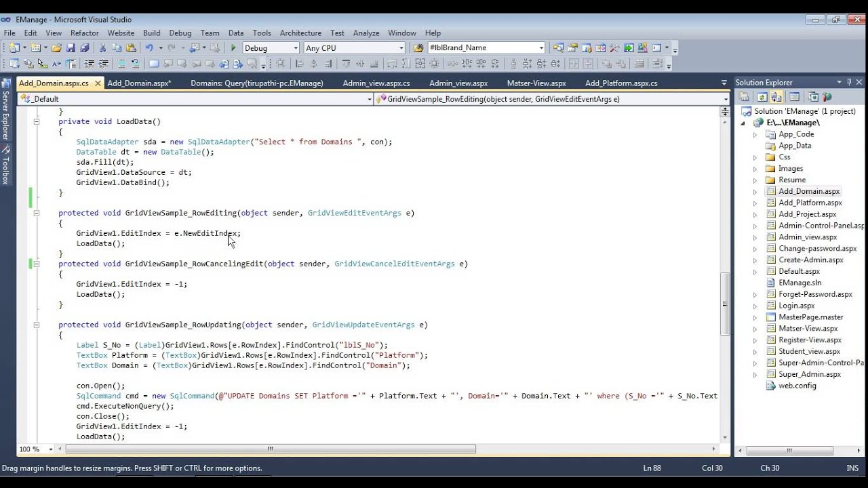This screenshot has height=488, width=868.
Task: Click Nest Related Files icon in Solution Explorer
Action: pos(776,97)
